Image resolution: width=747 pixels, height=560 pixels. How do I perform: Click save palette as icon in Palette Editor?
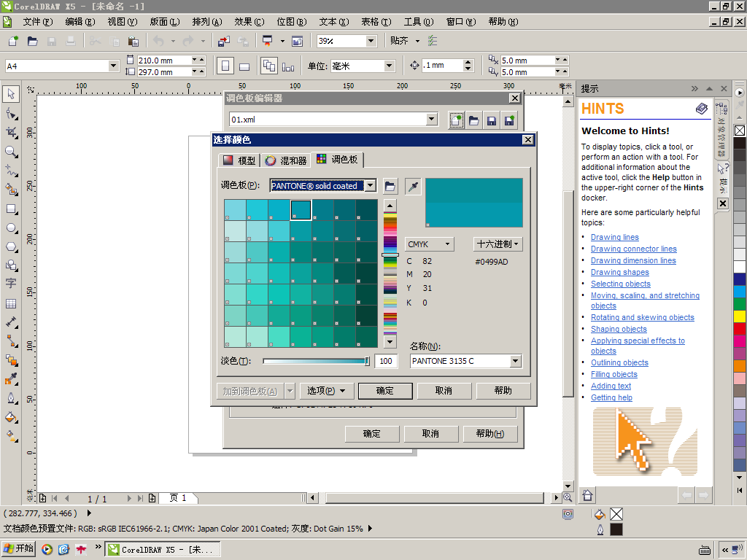tap(509, 120)
